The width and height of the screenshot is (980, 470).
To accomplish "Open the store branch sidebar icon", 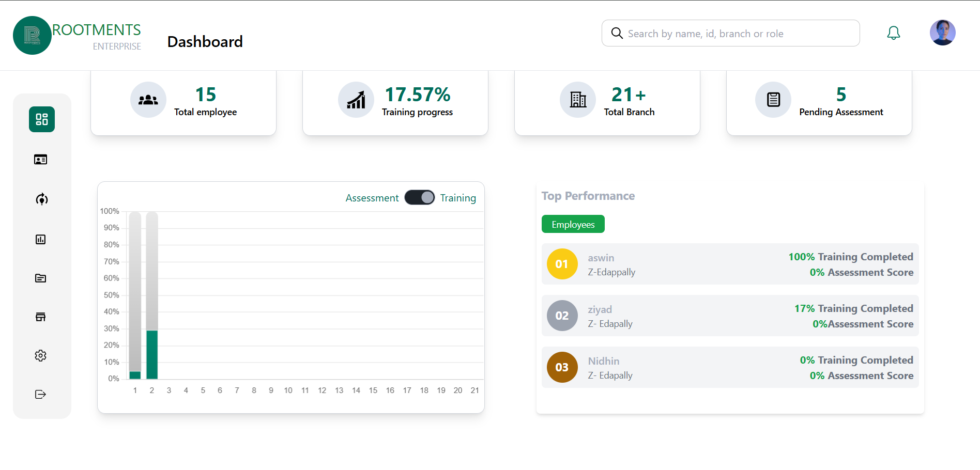I will pos(41,317).
